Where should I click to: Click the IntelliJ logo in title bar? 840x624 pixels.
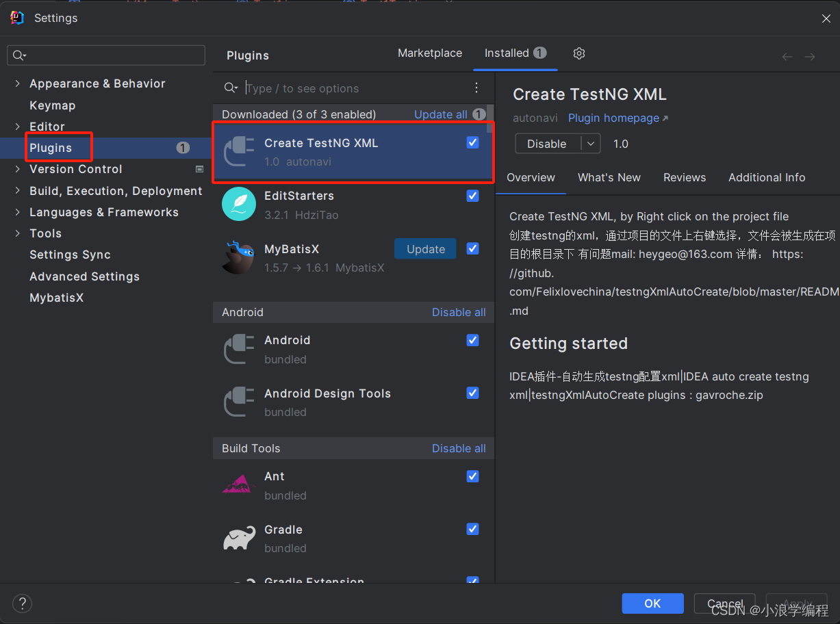click(17, 18)
